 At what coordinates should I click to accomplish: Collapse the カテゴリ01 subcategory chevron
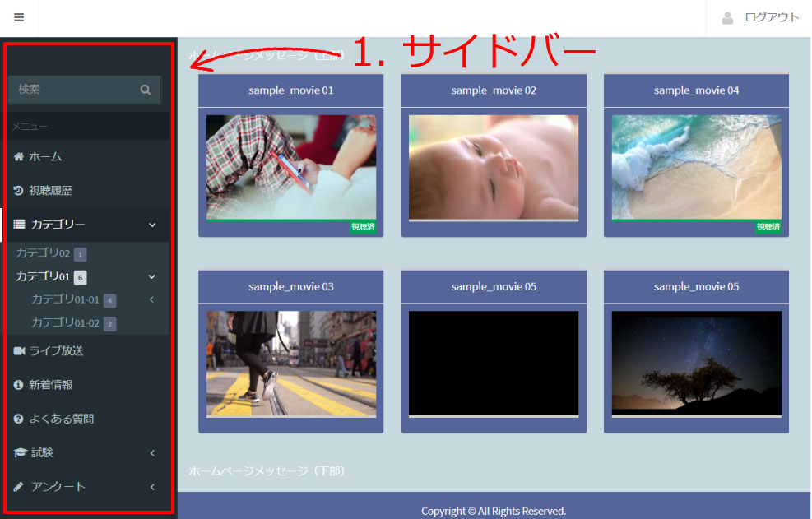151,276
